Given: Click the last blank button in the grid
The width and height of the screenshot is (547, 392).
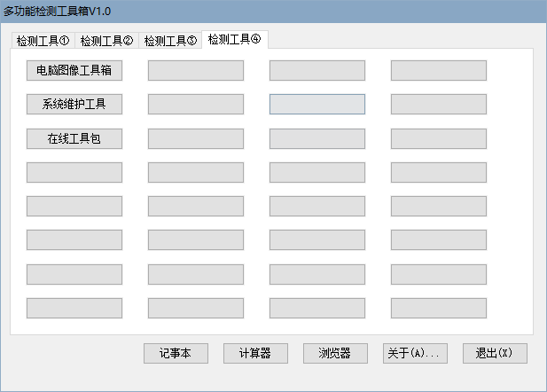Looking at the screenshot, I should click(x=439, y=308).
